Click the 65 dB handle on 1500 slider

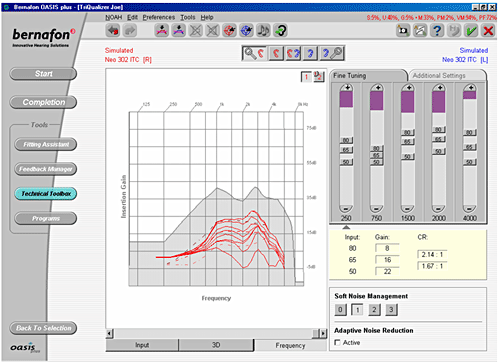click(407, 142)
